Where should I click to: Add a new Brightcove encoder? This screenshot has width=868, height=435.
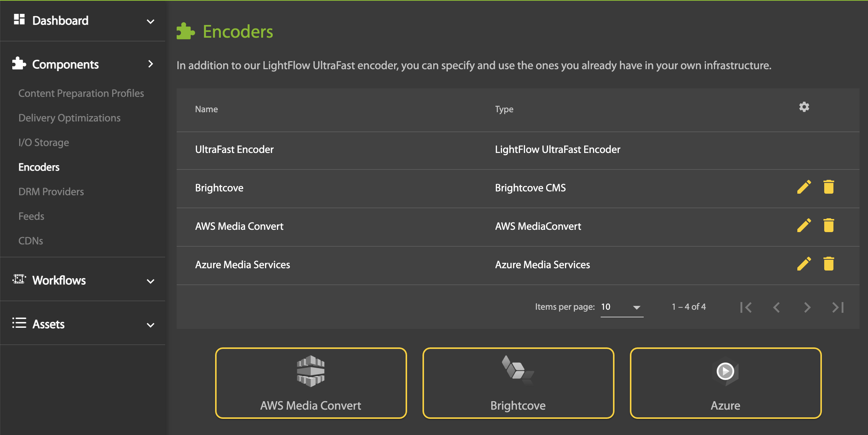coord(517,383)
